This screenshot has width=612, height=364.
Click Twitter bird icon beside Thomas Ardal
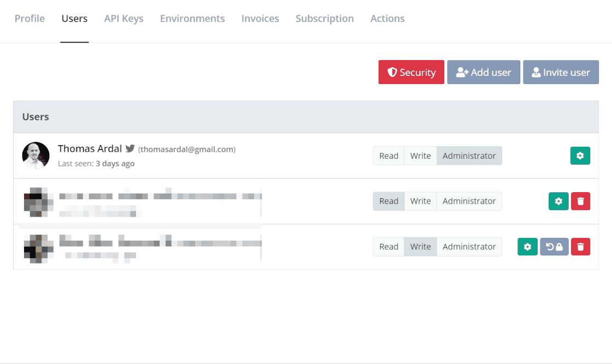(130, 148)
